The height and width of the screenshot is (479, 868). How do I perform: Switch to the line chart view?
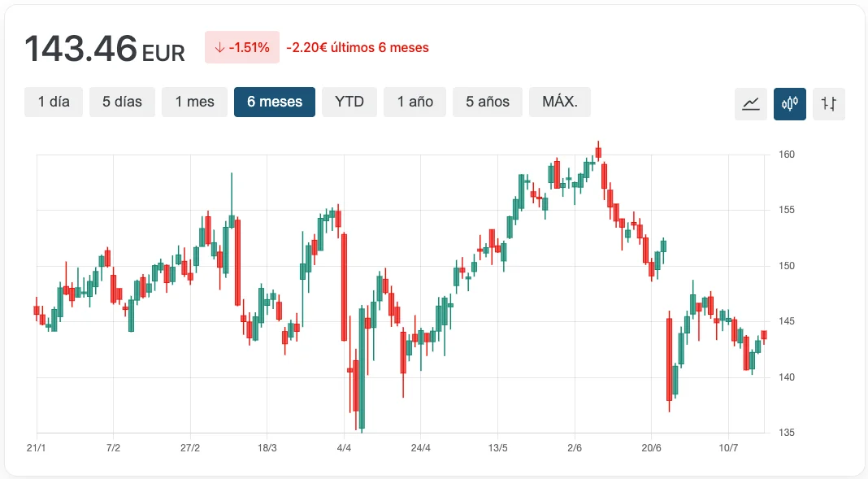[x=751, y=103]
